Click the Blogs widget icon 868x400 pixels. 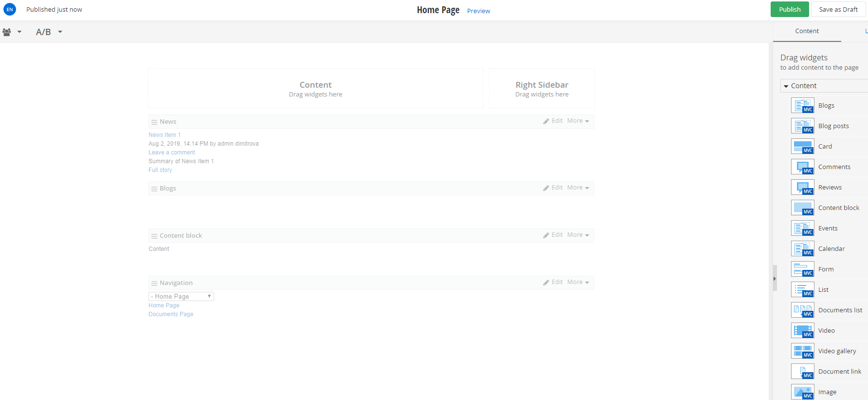point(802,105)
